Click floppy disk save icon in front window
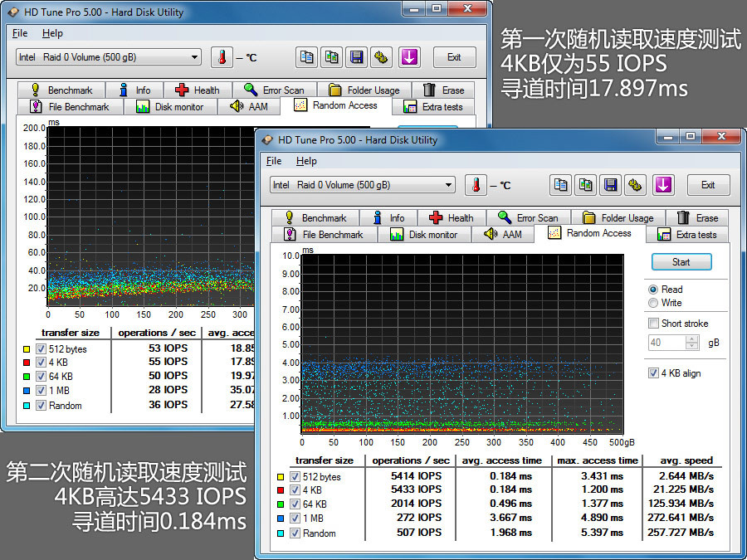 (611, 185)
